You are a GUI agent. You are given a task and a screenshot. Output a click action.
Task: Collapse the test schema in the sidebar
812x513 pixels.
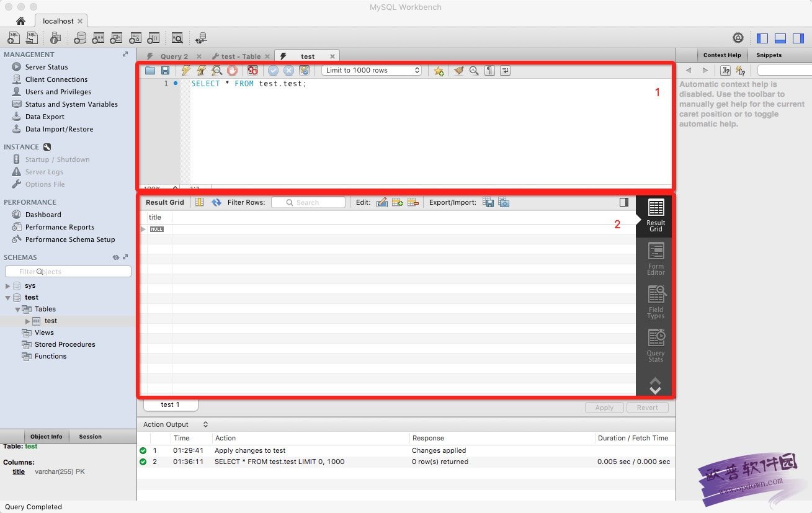click(9, 297)
